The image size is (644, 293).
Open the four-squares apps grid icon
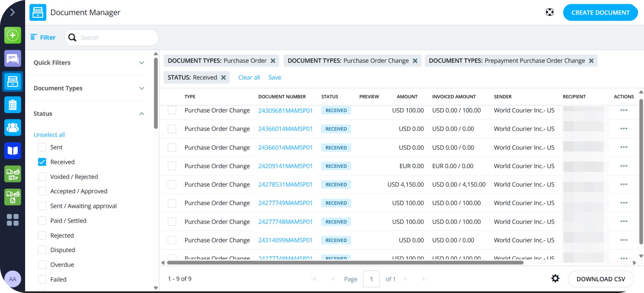pos(12,220)
